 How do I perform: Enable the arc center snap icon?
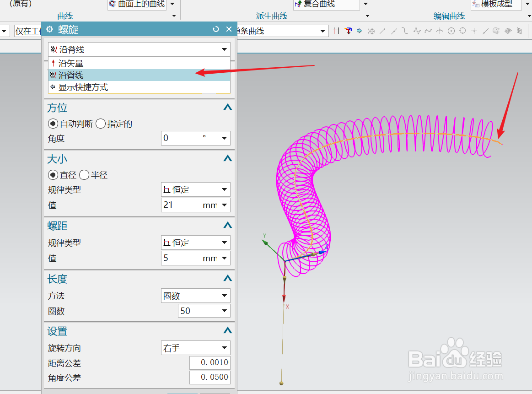point(451,31)
